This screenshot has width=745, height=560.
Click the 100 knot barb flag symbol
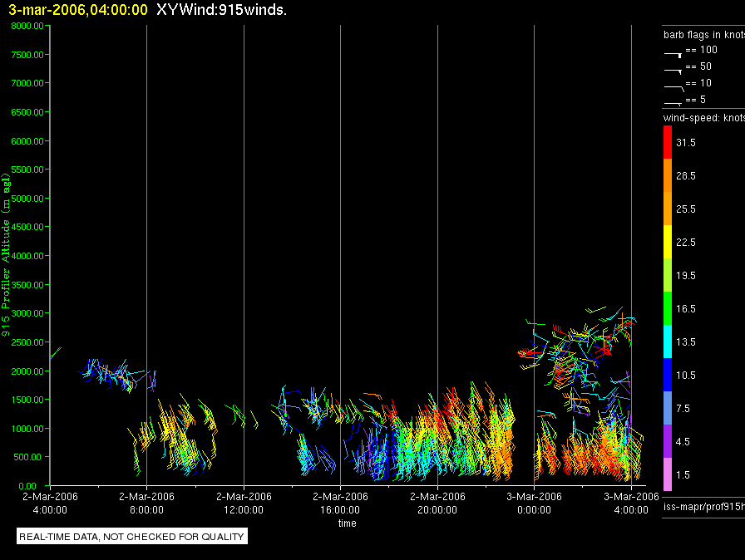pos(673,55)
